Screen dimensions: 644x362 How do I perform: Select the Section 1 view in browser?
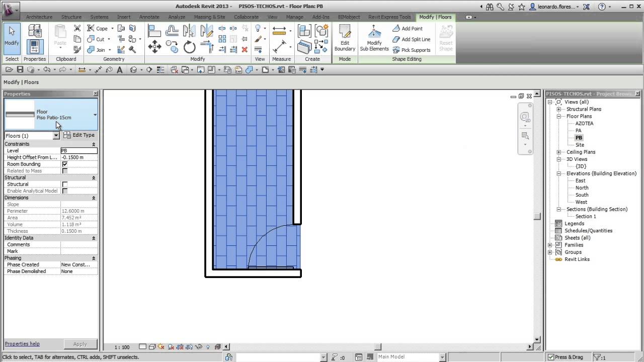586,216
